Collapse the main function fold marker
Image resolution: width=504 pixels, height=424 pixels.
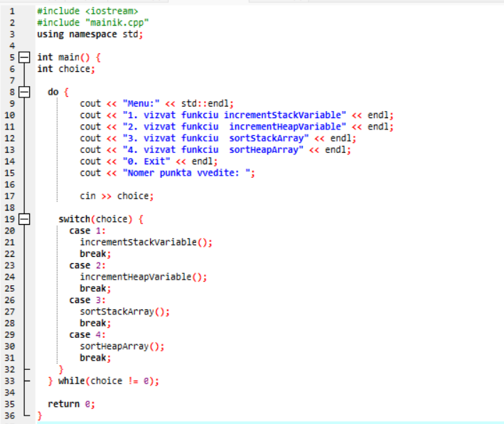24,57
